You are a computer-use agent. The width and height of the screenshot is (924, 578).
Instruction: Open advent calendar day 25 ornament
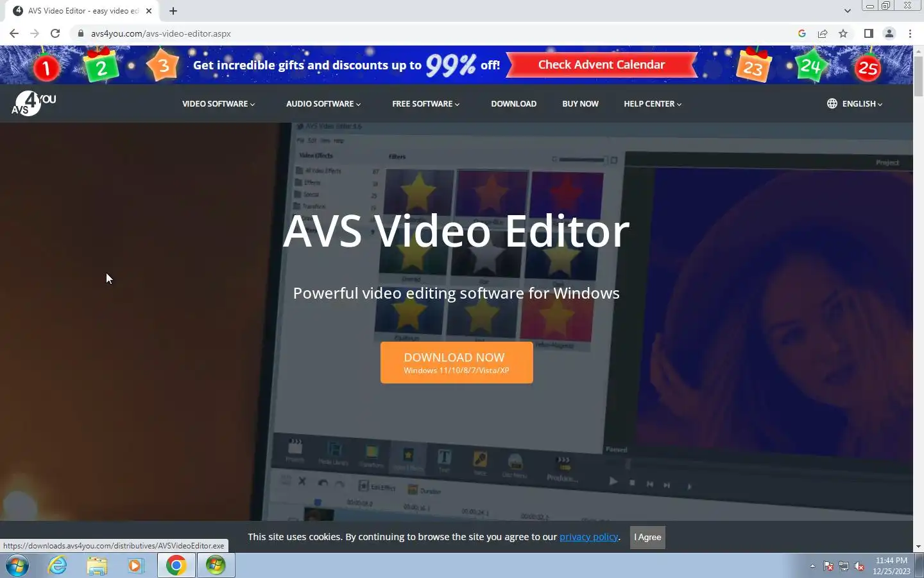[x=868, y=67]
